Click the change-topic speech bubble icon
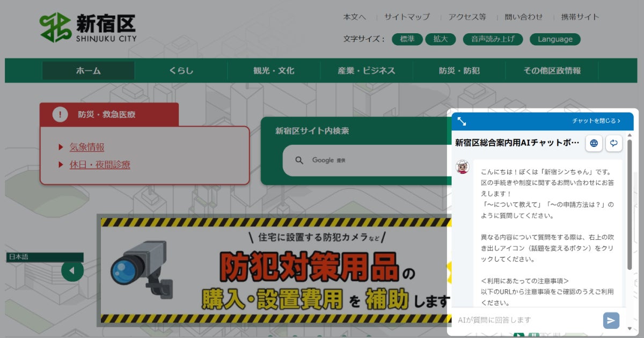 click(x=614, y=143)
